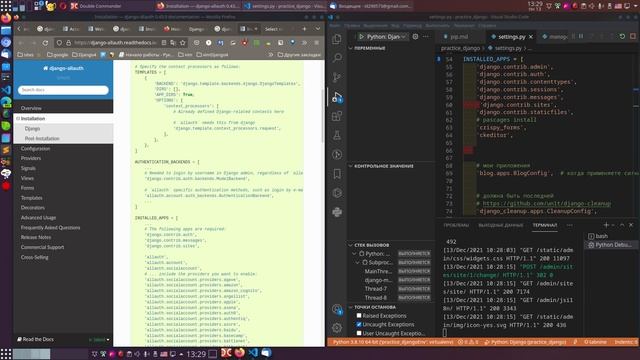Toggle Reader View in Firefox address bar
640x360 pixels.
pos(164,42)
